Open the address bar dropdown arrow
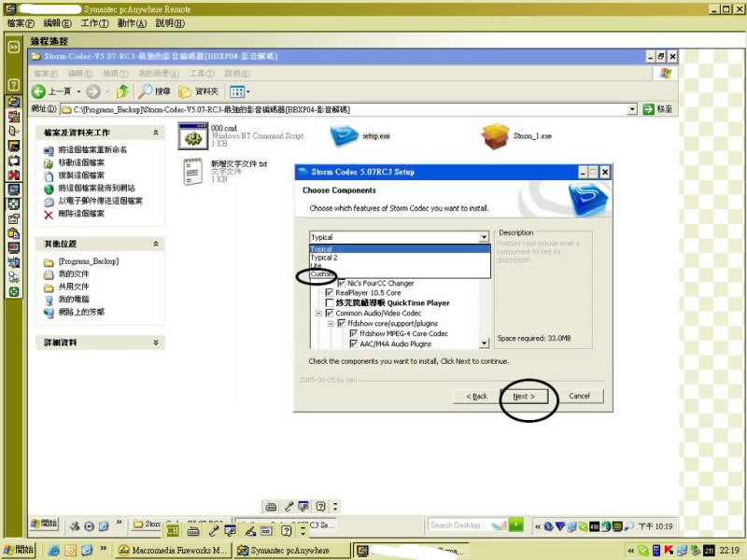 (632, 109)
